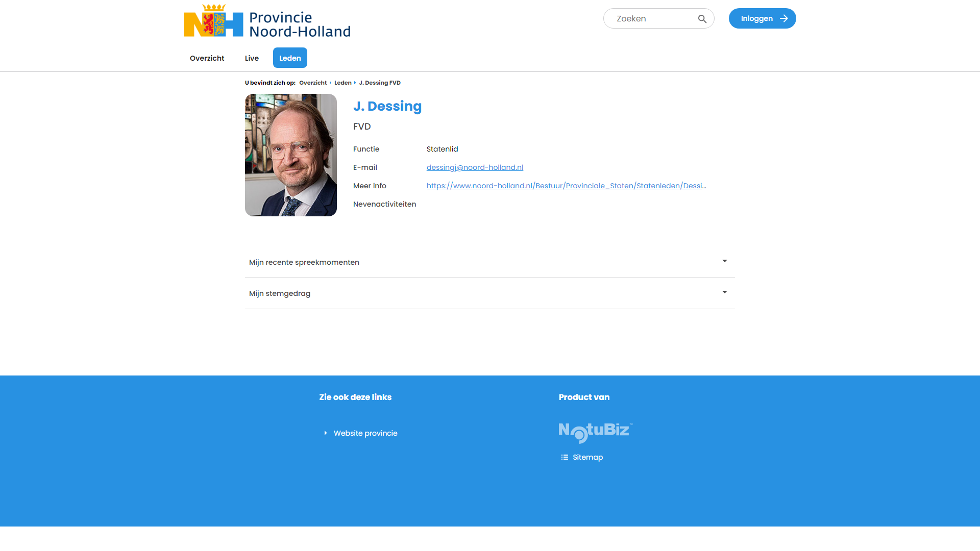Open email link dessingj@noord-holland.nl
The height and width of the screenshot is (551, 980).
(475, 167)
